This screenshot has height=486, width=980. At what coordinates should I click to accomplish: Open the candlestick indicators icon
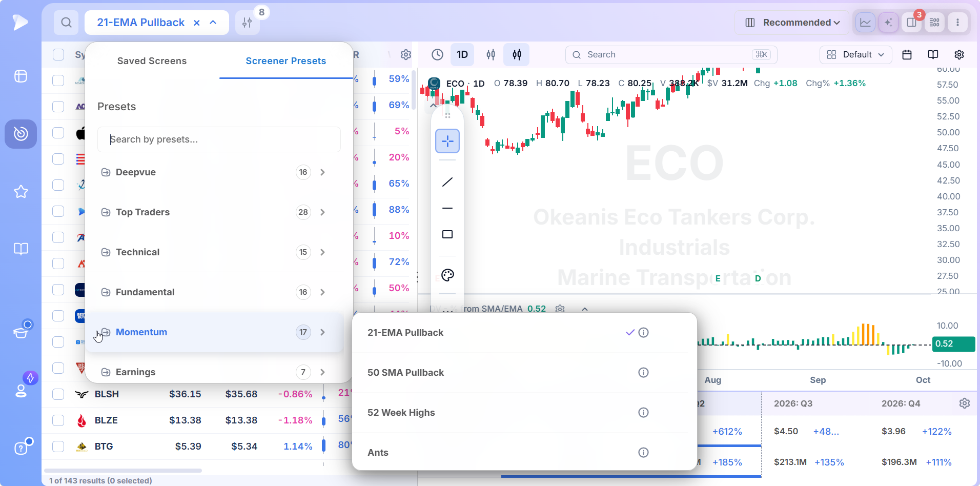pos(517,54)
